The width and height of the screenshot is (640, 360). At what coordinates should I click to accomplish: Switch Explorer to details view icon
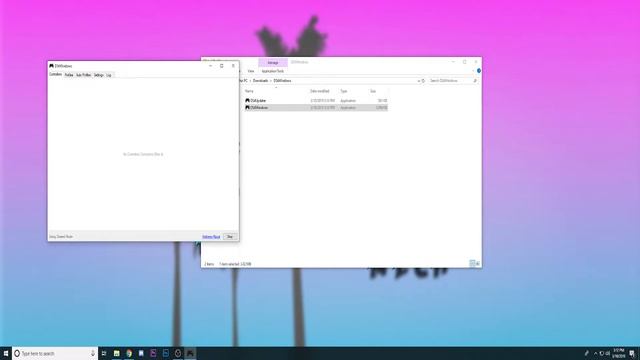point(472,263)
